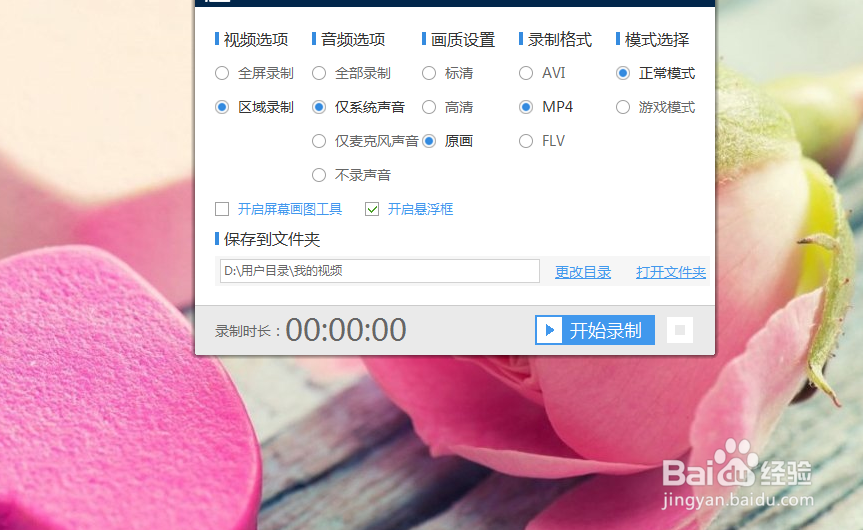863x530 pixels.
Task: Enable 开启屏幕画图工具 checkbox
Action: 222,209
